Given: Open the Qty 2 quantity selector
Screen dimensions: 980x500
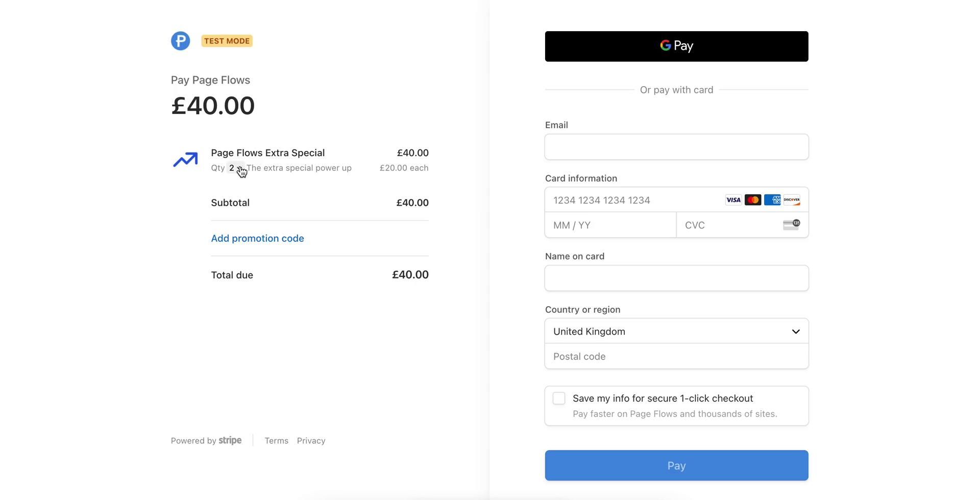Looking at the screenshot, I should coord(234,168).
